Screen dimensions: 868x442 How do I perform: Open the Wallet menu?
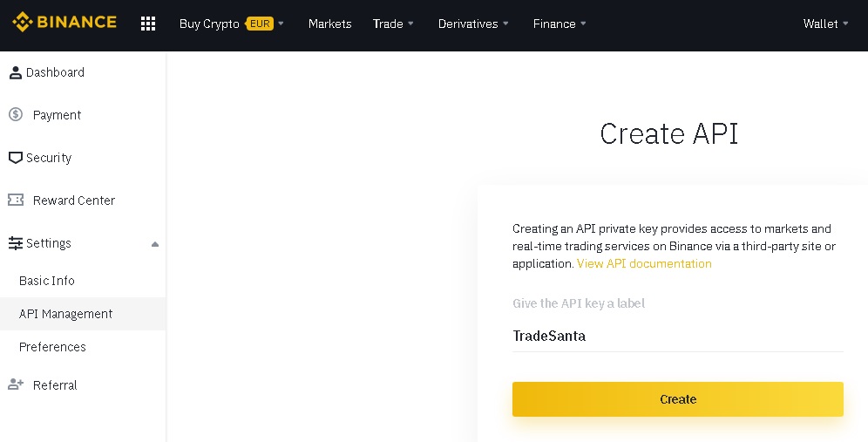tap(820, 24)
